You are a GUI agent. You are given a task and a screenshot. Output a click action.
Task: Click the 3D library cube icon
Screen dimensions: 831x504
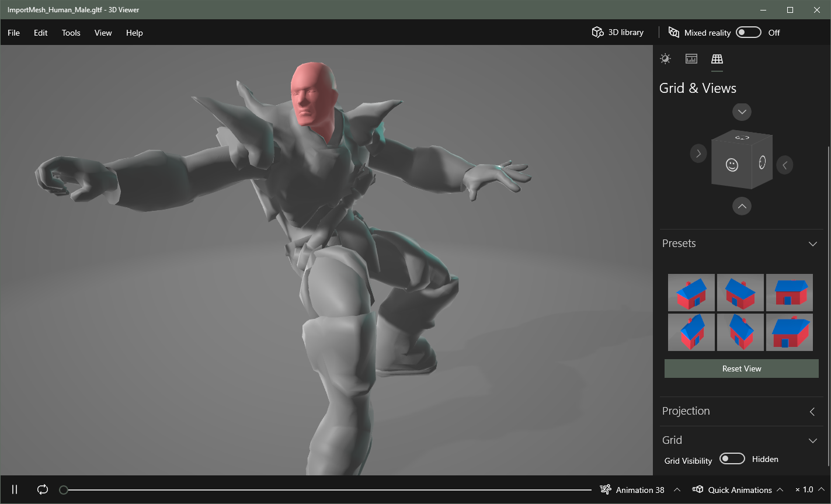point(597,32)
